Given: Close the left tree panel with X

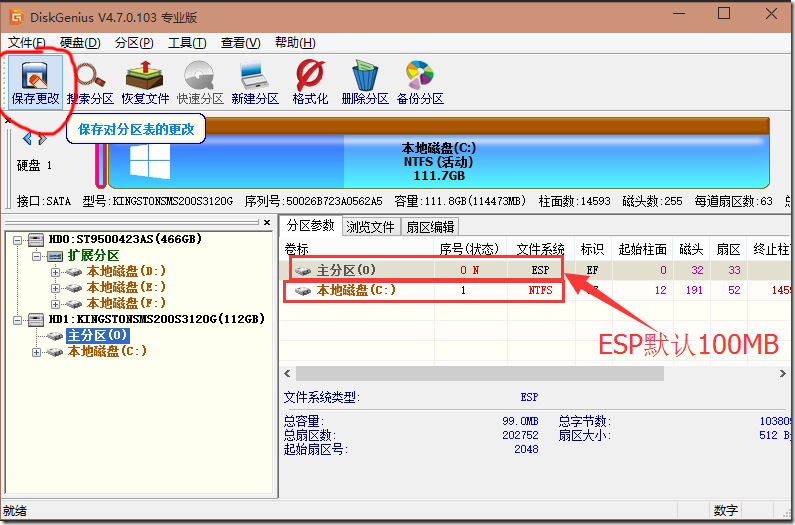Looking at the screenshot, I should point(267,222).
